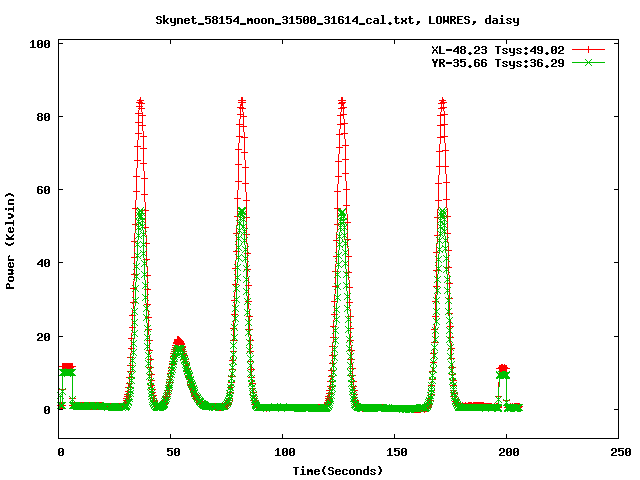
Task: Click the x-axis tick label 200
Action: [x=509, y=452]
